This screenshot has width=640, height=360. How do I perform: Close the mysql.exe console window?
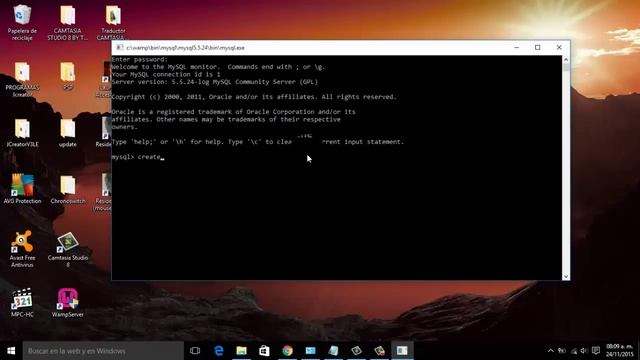pos(559,48)
